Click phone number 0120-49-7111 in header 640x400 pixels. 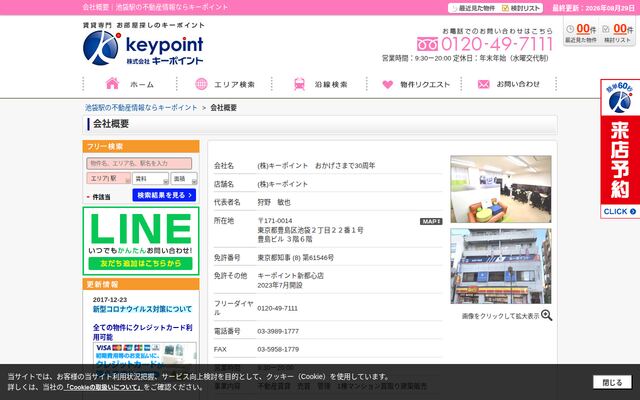coord(497,44)
